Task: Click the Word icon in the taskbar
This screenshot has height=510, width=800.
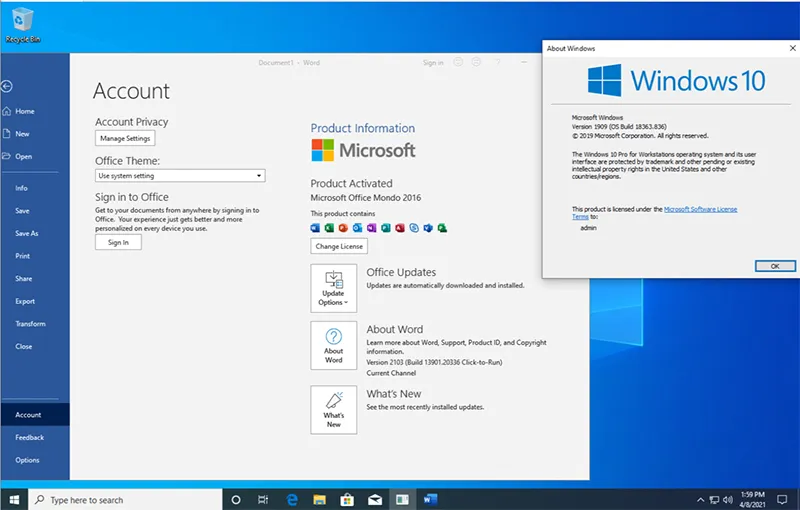Action: [430, 499]
